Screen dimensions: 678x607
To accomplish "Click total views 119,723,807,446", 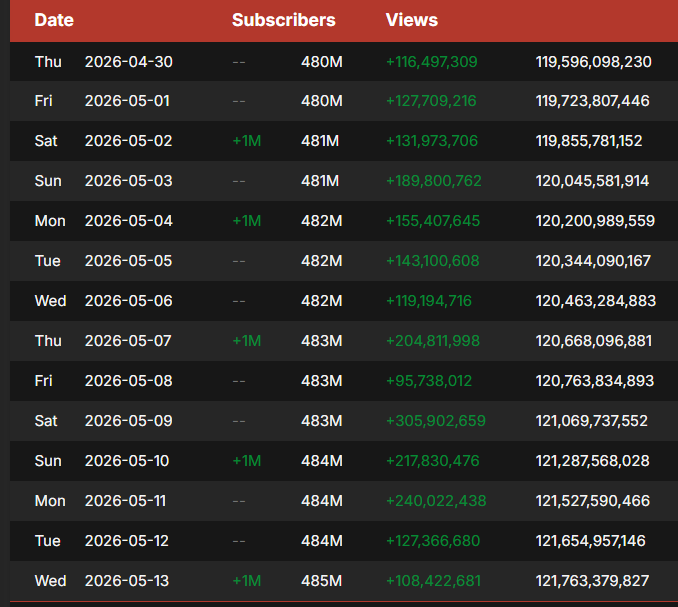I will pyautogui.click(x=592, y=101).
